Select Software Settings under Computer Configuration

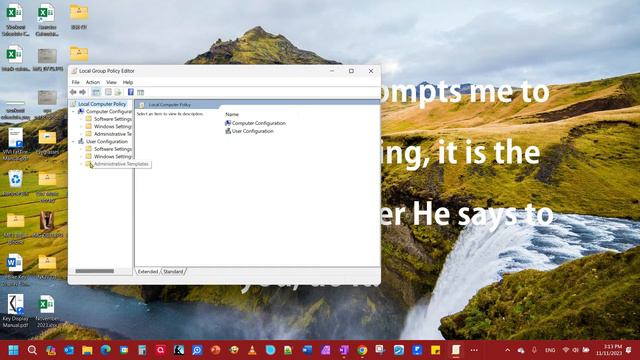[113, 119]
